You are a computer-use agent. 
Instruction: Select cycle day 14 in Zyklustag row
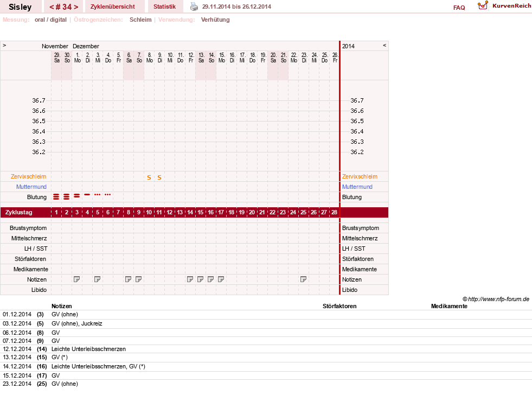click(x=190, y=212)
